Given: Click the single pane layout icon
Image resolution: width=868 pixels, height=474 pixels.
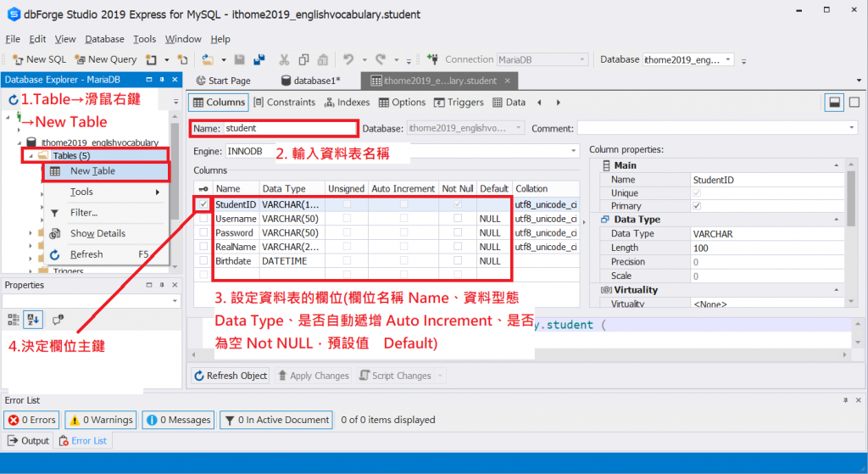Looking at the screenshot, I should (854, 103).
